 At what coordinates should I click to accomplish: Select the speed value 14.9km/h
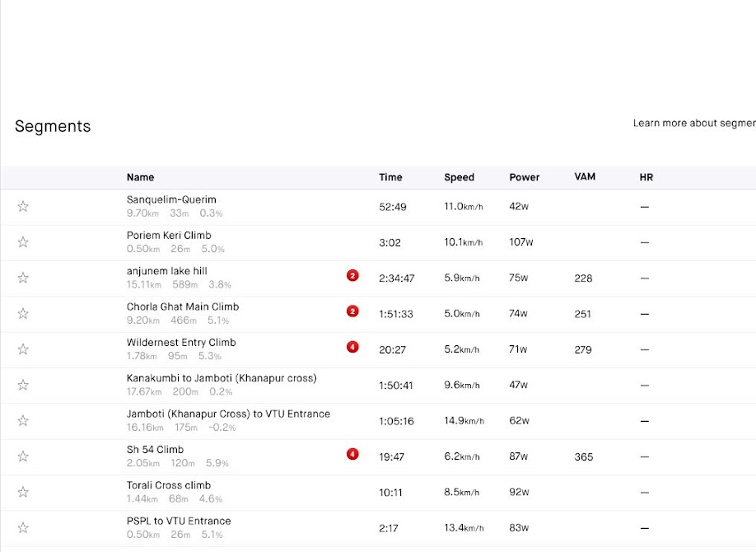(x=464, y=421)
